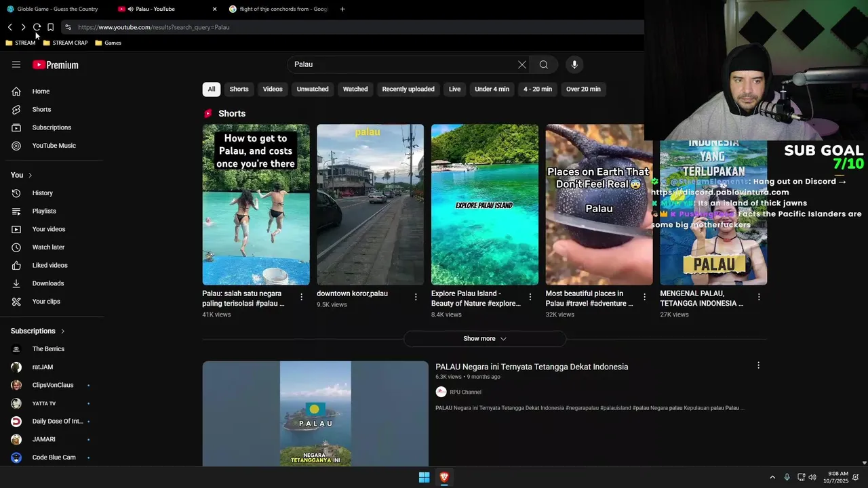Click the Brave browser taskbar icon
Screen dimensions: 868x488
click(x=444, y=477)
